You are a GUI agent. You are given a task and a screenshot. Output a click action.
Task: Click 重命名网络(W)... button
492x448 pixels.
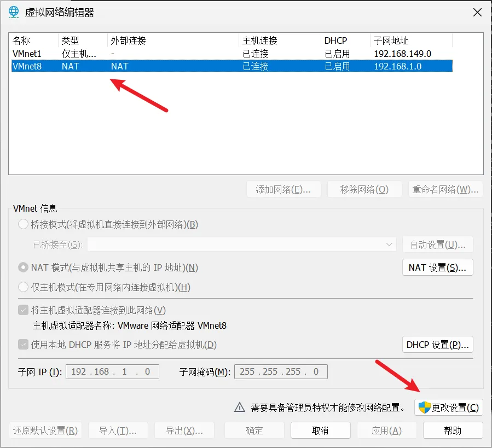[x=445, y=189]
